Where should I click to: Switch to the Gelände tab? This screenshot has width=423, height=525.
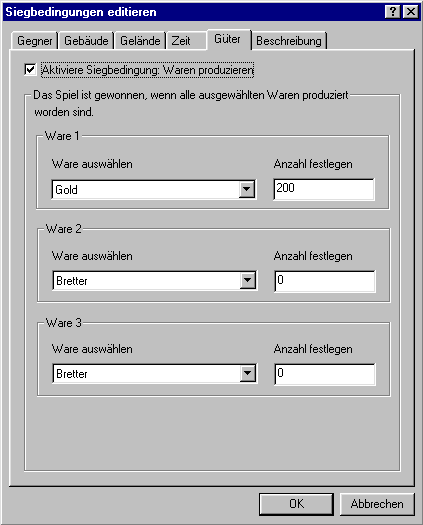140,41
